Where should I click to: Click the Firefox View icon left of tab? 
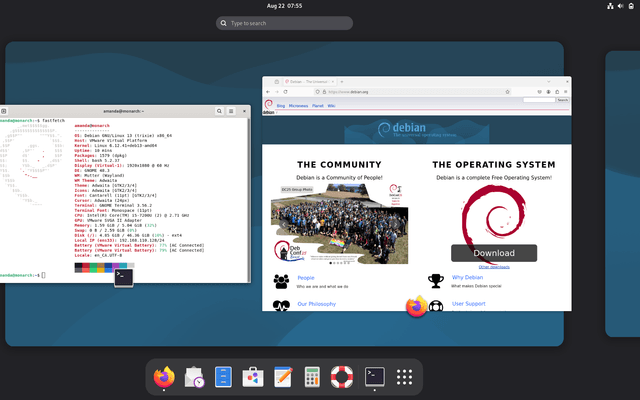276,82
